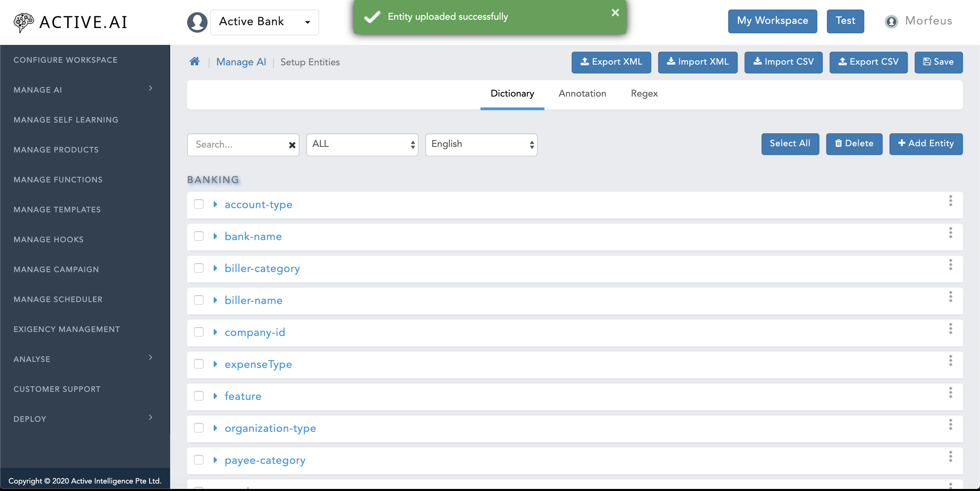
Task: Switch to the Annotation tab
Action: 582,94
